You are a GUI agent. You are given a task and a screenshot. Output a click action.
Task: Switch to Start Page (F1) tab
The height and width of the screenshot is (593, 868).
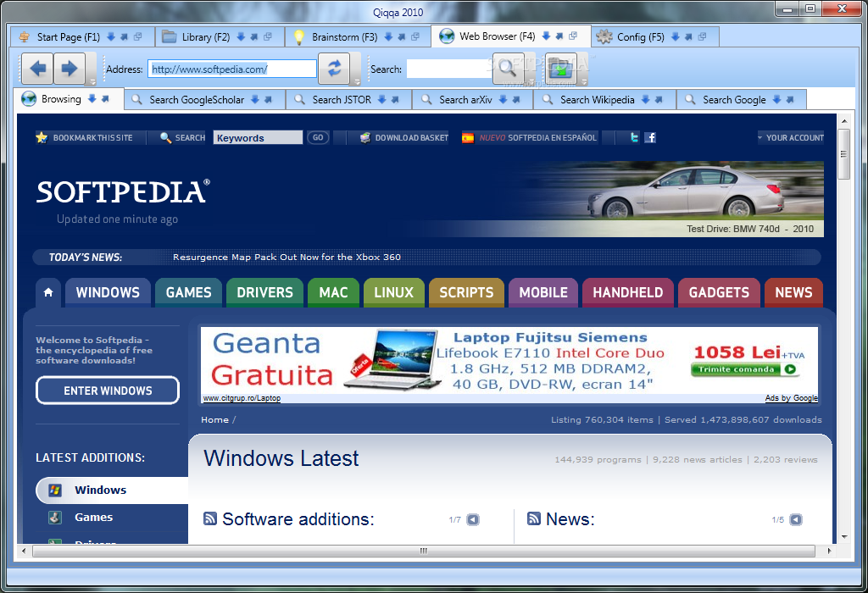coord(69,37)
